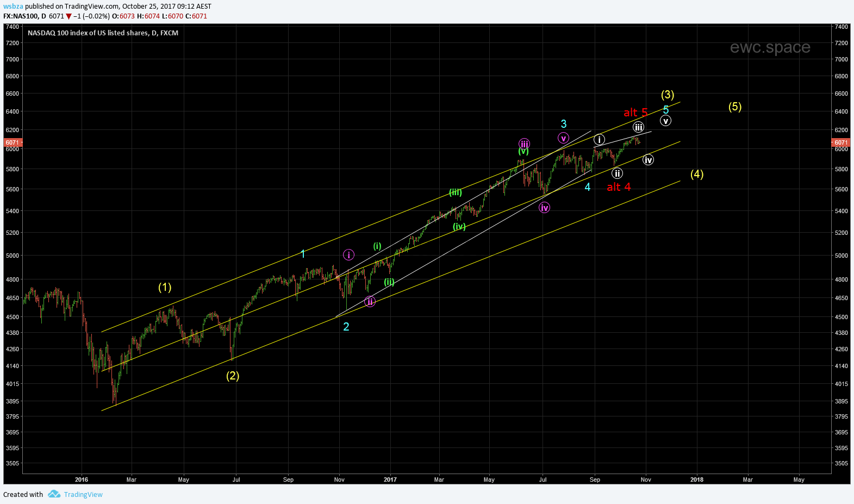
Task: Click the magenta circled v wave marker
Action: click(x=563, y=138)
